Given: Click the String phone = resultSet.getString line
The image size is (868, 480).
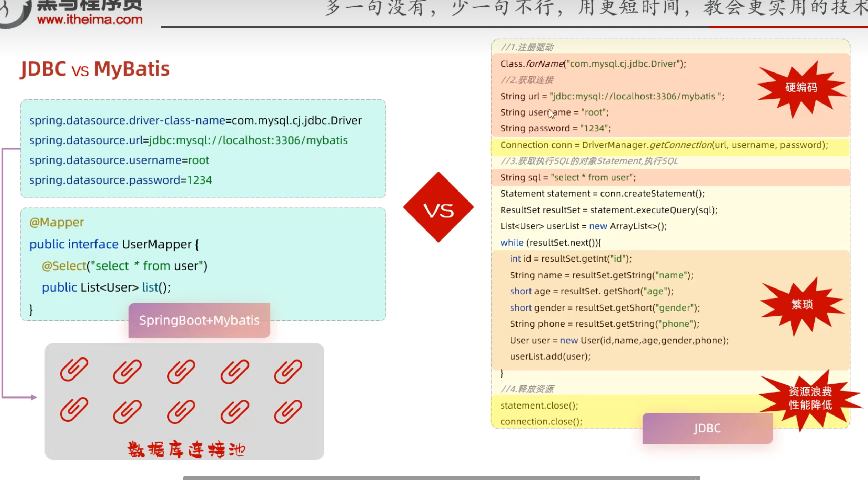Looking at the screenshot, I should point(605,324).
